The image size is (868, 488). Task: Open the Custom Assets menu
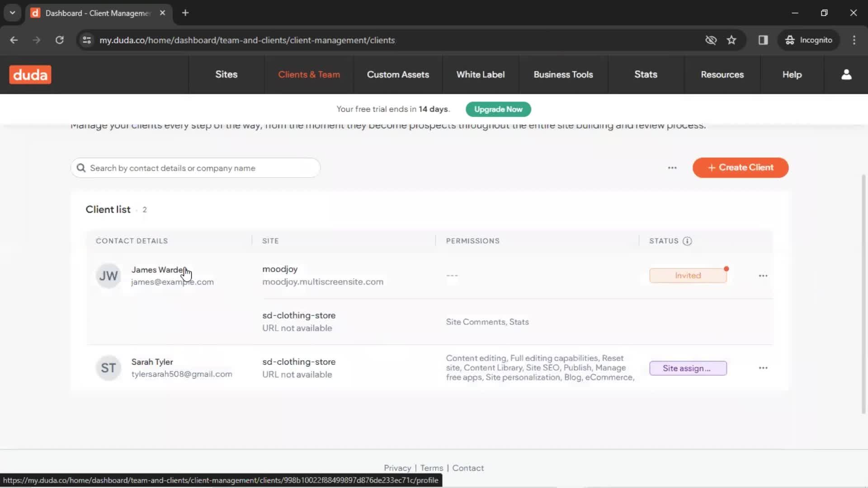click(x=398, y=75)
